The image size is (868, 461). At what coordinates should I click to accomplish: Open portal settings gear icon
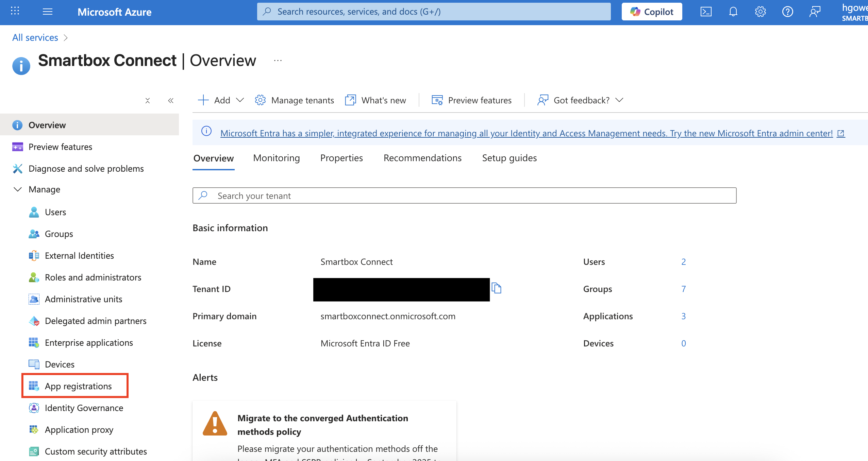coord(760,12)
